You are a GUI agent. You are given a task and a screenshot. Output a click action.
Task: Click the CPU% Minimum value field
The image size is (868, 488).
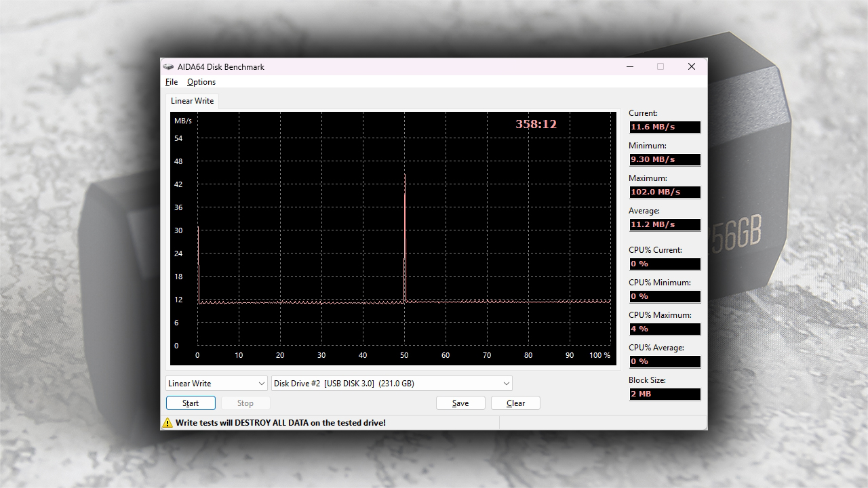click(x=665, y=296)
